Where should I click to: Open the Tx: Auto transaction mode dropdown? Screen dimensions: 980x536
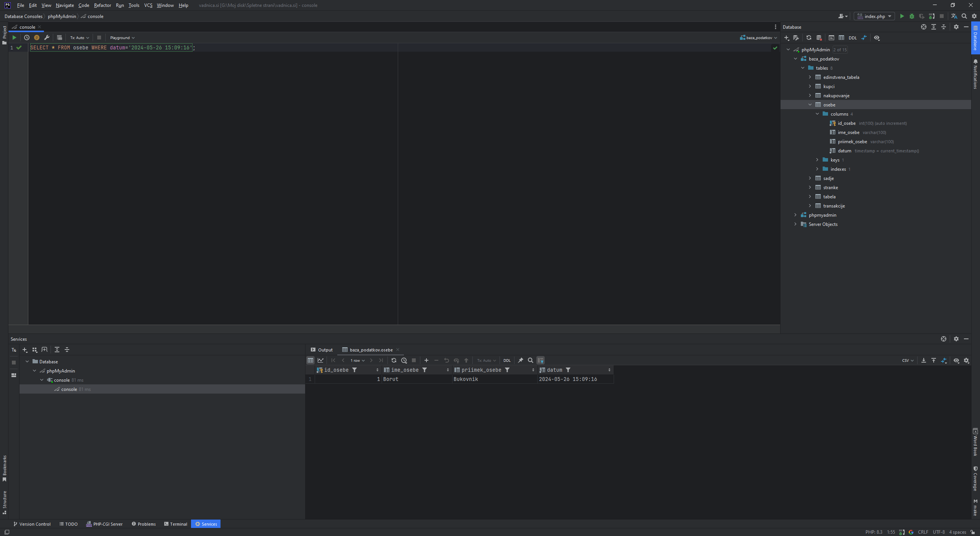coord(79,38)
